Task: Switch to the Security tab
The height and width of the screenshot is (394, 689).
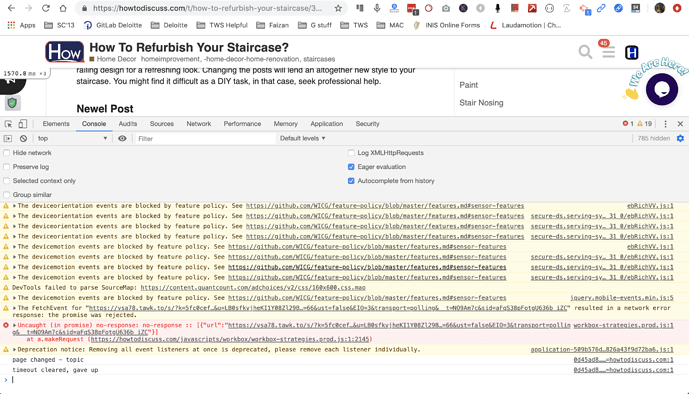Action: [367, 124]
